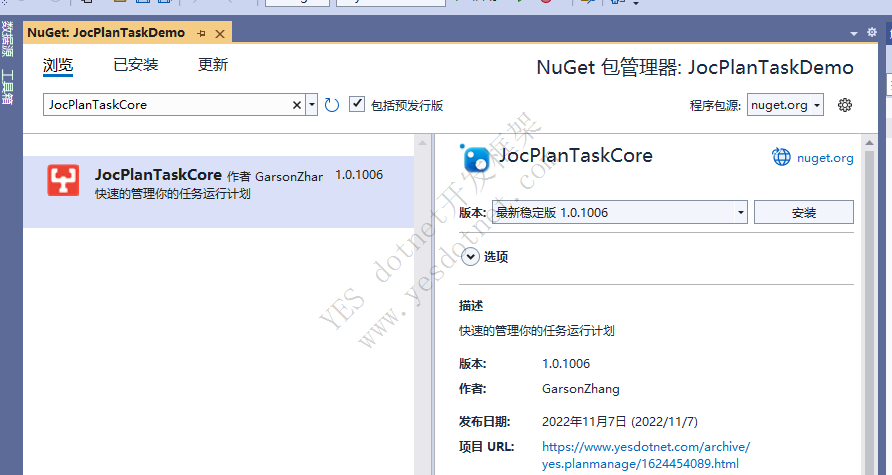Open the nuget.org link in details
The height and width of the screenshot is (475, 892).
pyautogui.click(x=825, y=158)
